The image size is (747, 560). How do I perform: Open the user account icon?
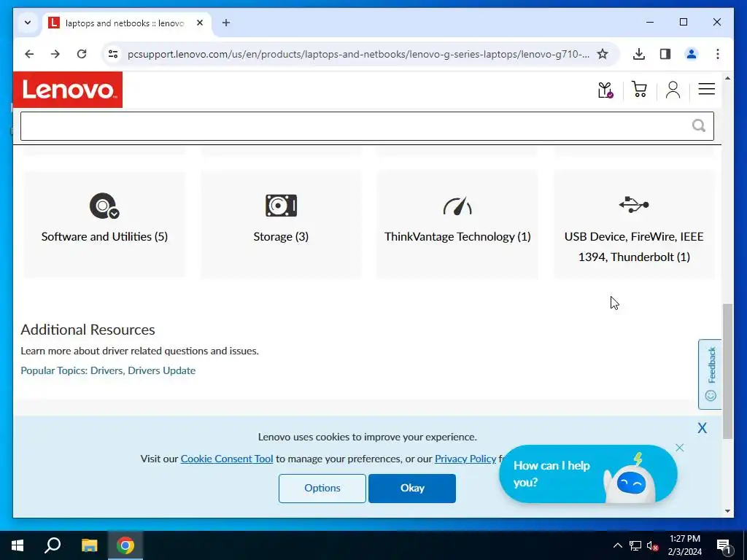673,89
